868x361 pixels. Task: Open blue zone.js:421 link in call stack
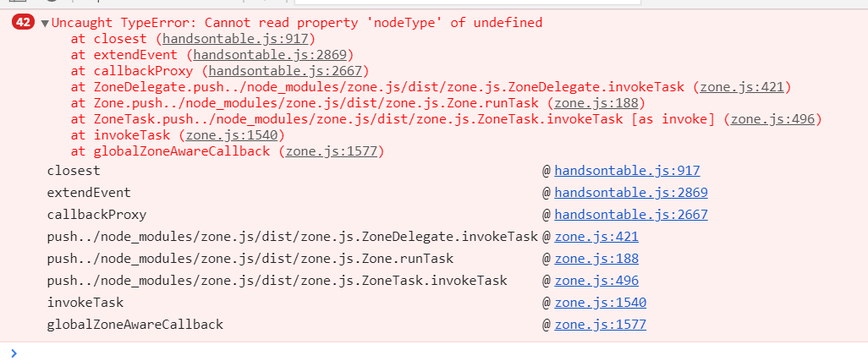[x=596, y=237]
